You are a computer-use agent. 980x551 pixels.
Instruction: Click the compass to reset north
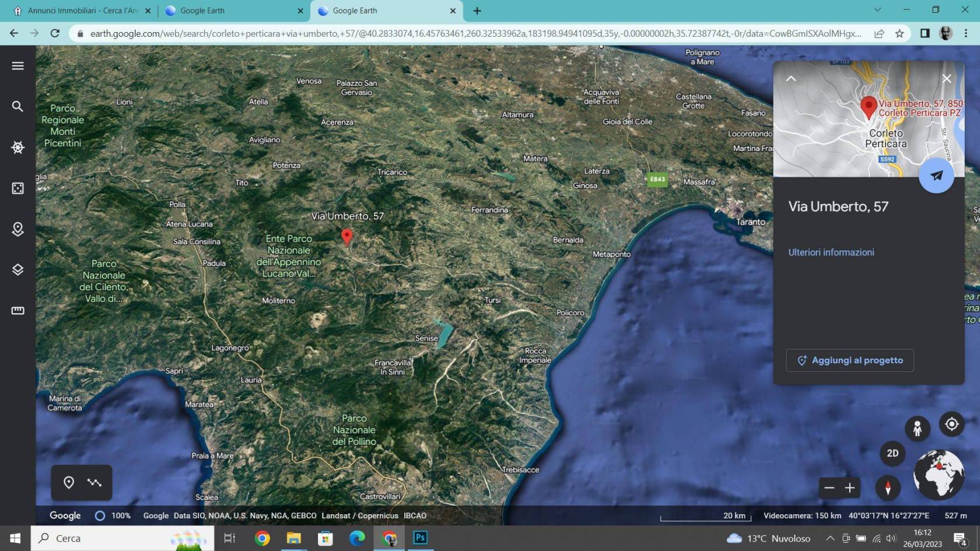(x=888, y=487)
